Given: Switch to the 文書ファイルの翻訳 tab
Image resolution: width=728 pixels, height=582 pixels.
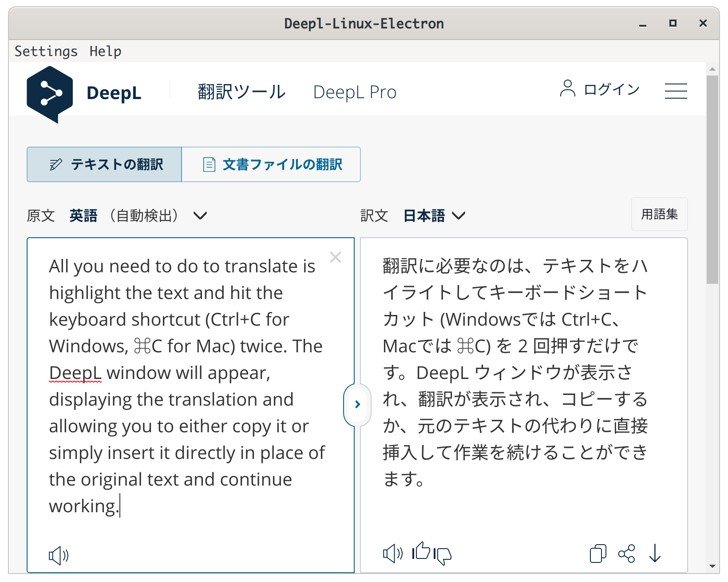Looking at the screenshot, I should coord(271,164).
